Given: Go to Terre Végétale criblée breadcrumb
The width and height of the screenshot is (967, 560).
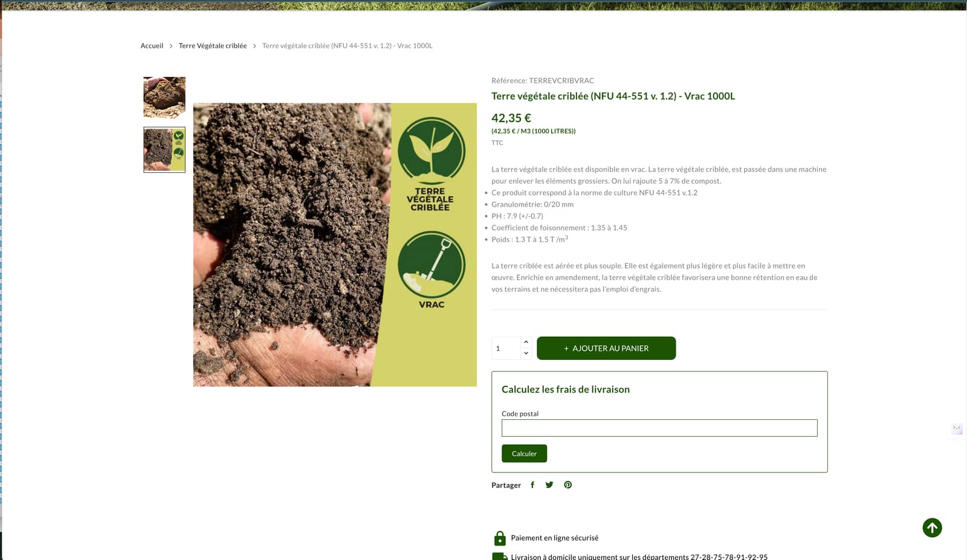Looking at the screenshot, I should click(213, 46).
